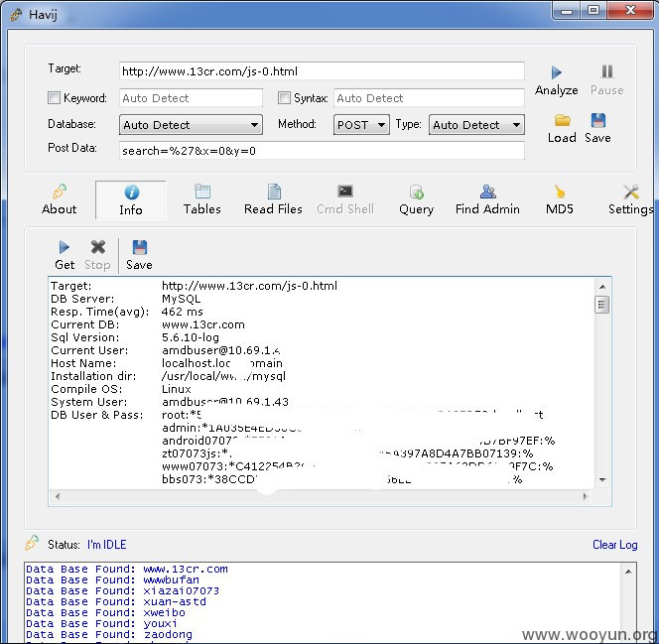659x644 pixels.
Task: Open the Read Files icon
Action: pyautogui.click(x=274, y=192)
